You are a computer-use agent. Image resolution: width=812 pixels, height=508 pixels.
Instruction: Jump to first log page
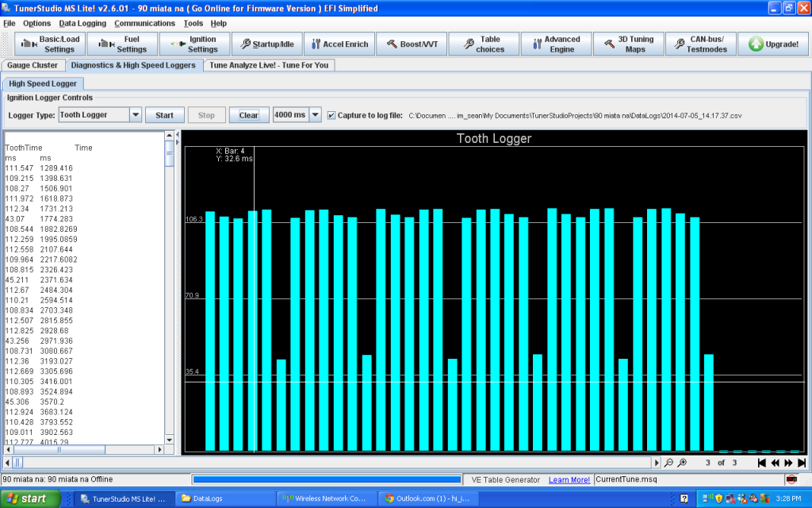pyautogui.click(x=761, y=463)
